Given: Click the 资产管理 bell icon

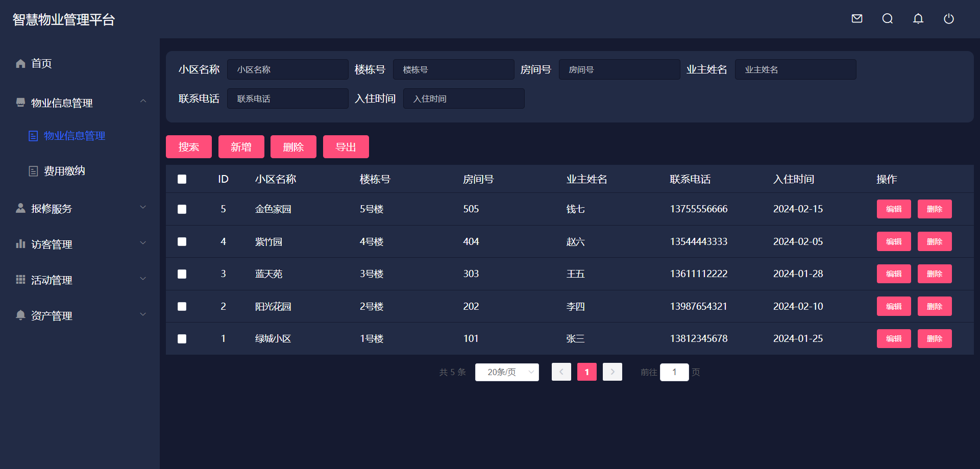Looking at the screenshot, I should [20, 314].
